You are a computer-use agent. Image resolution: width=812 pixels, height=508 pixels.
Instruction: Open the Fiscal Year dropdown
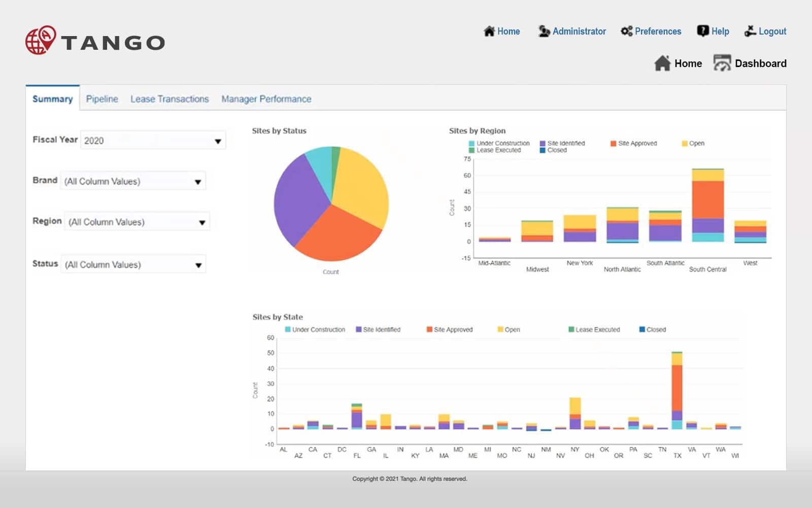(218, 141)
